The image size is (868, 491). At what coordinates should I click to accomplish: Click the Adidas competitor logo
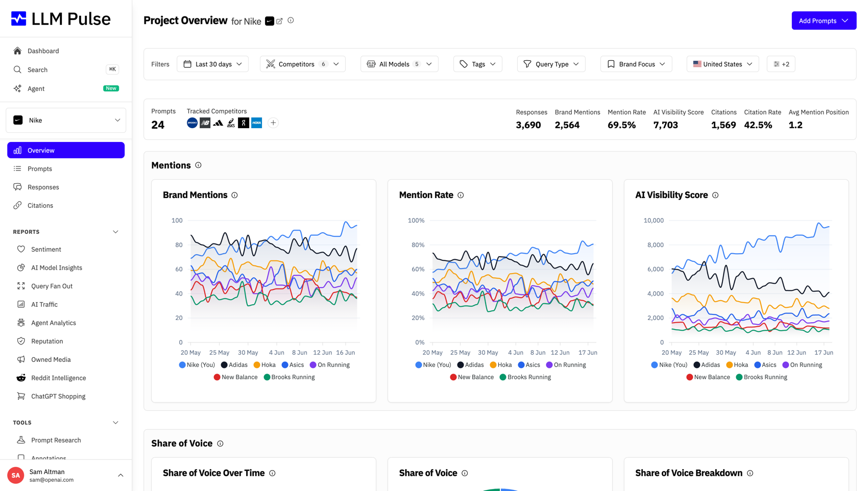tap(218, 122)
